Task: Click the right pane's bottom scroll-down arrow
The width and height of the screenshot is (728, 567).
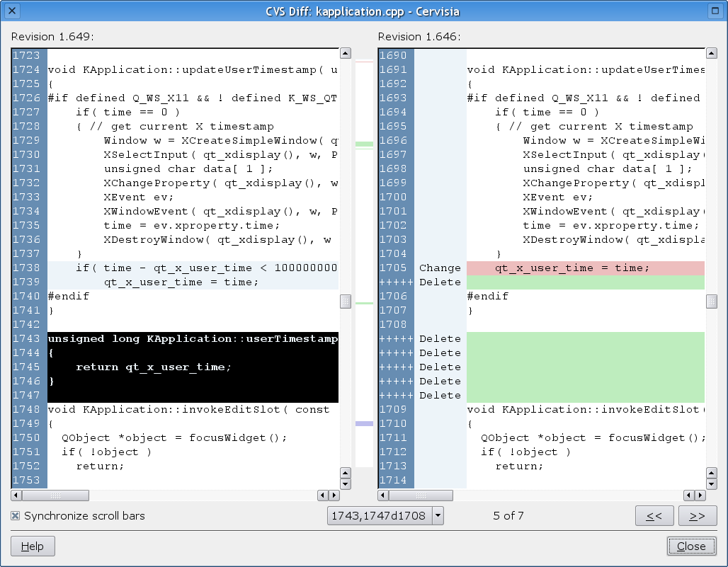Action: (x=712, y=483)
